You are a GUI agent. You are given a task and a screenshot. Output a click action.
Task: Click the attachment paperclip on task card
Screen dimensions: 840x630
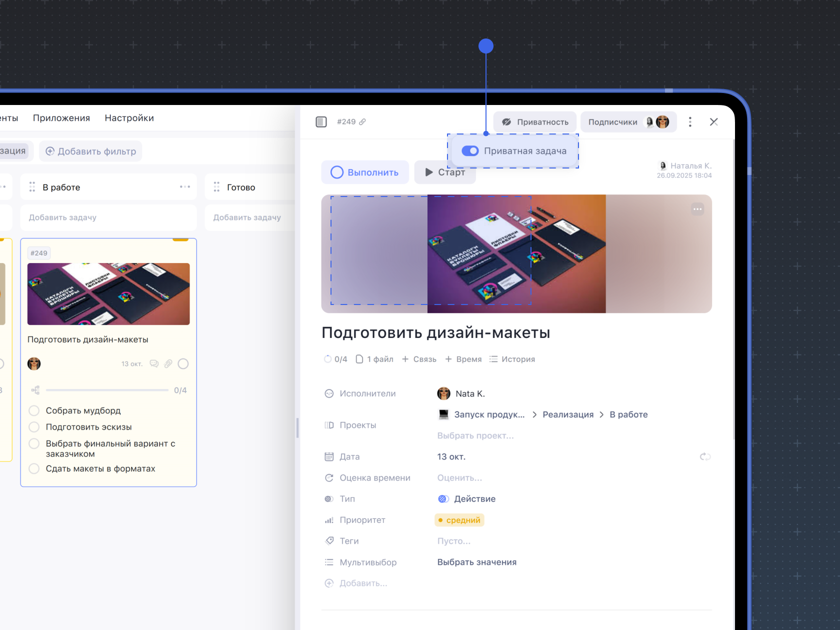coord(168,364)
